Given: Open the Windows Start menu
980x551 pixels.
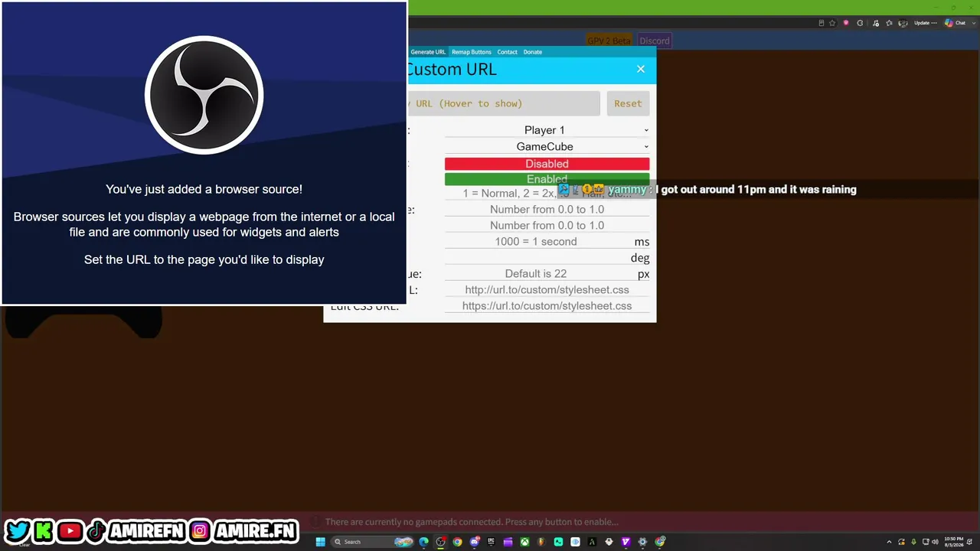Looking at the screenshot, I should (321, 542).
